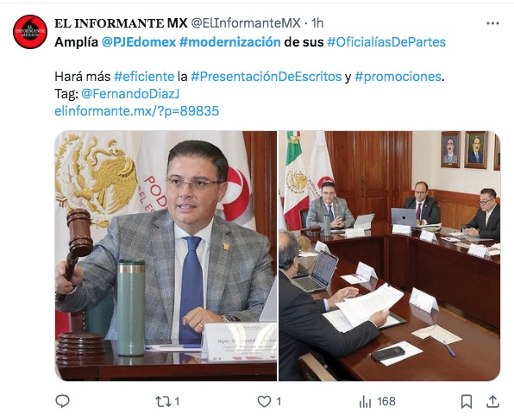Open the #promociones hashtag

point(398,77)
